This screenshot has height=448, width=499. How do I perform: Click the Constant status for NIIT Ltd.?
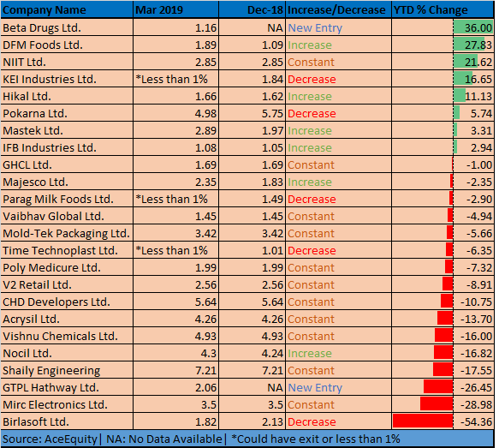[x=312, y=63]
